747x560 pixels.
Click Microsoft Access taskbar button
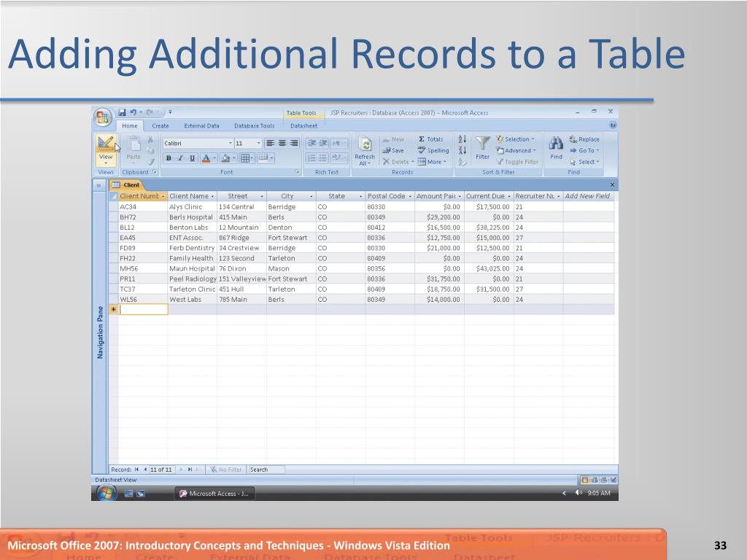(214, 494)
